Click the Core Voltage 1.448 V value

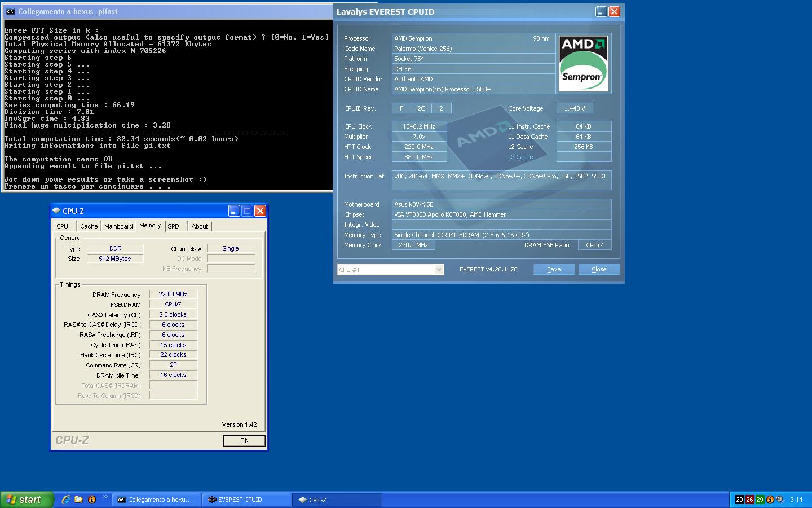click(x=575, y=108)
